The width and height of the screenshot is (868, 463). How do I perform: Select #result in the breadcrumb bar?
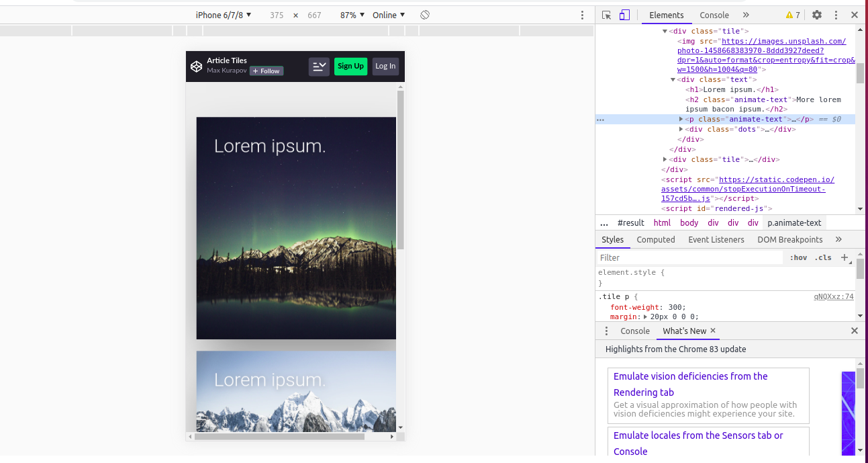(630, 223)
